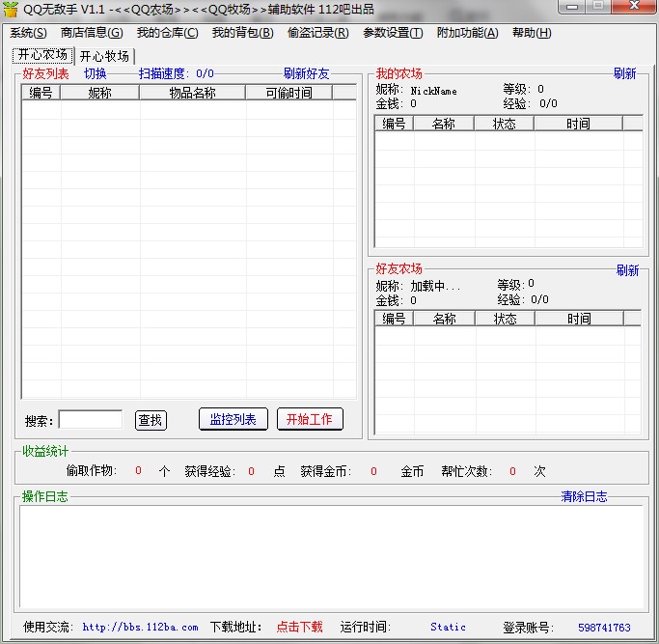
Task: Open the 帮助(H) menu
Action: pos(532,33)
